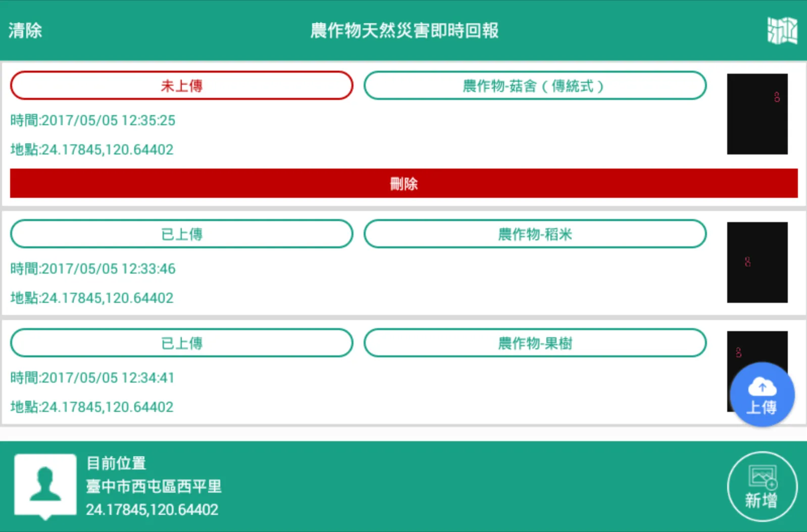The image size is (807, 532).
Task: Tap the current coordinates in the footer
Action: (x=152, y=510)
